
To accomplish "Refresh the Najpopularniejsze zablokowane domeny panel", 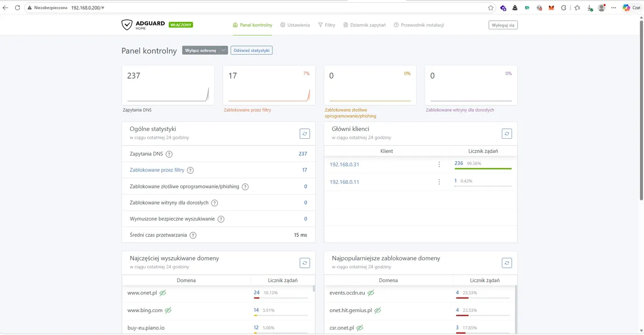I will click(x=506, y=263).
